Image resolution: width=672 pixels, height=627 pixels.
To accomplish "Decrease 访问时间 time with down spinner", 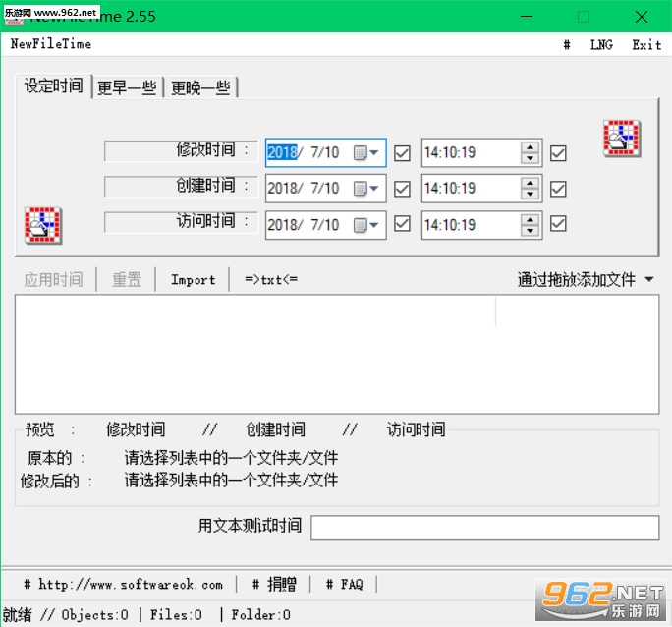I will pyautogui.click(x=531, y=231).
